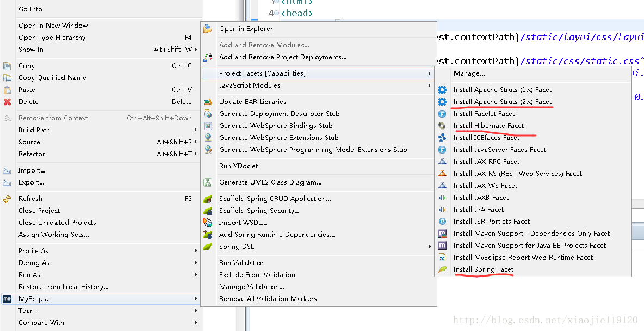Click the JAX-RS facet icon
The width and height of the screenshot is (644, 331).
[x=442, y=174]
